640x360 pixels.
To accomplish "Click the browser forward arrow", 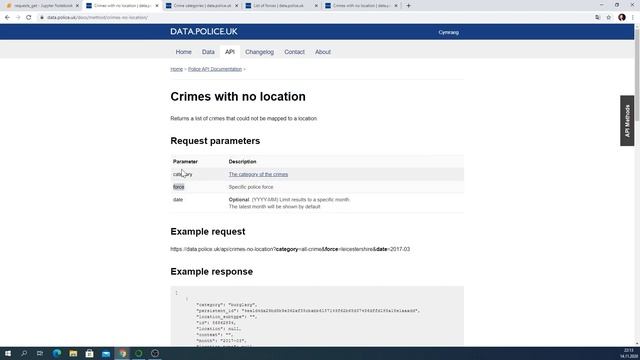I will coord(18,18).
